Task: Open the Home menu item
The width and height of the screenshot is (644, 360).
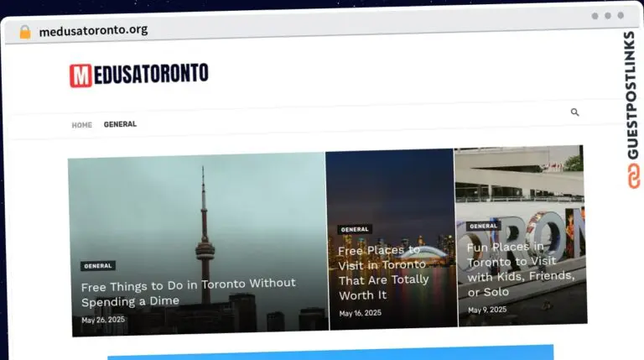Action: coord(81,125)
